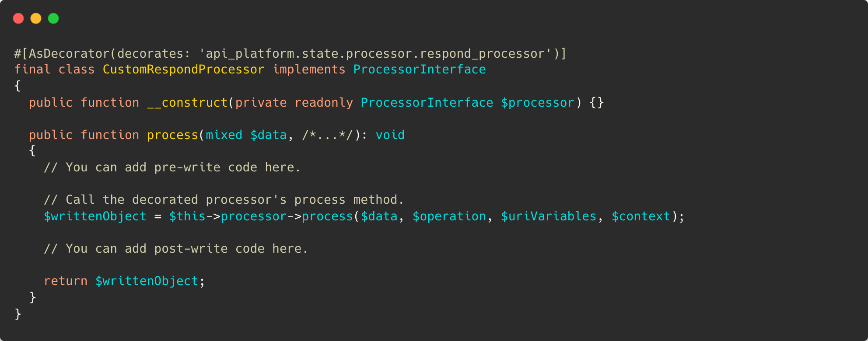Click the void return type
Image resolution: width=868 pixels, height=341 pixels.
pyautogui.click(x=390, y=135)
